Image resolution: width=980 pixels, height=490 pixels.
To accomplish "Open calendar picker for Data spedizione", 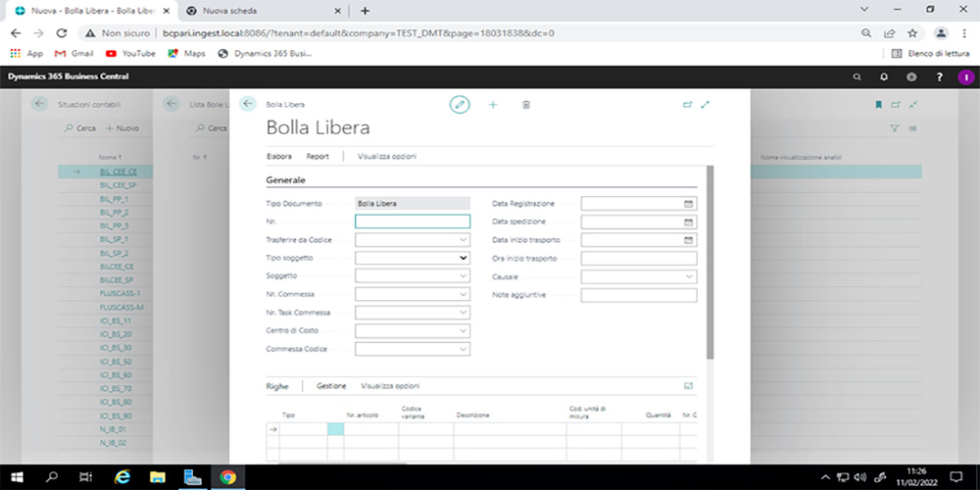I will [688, 221].
